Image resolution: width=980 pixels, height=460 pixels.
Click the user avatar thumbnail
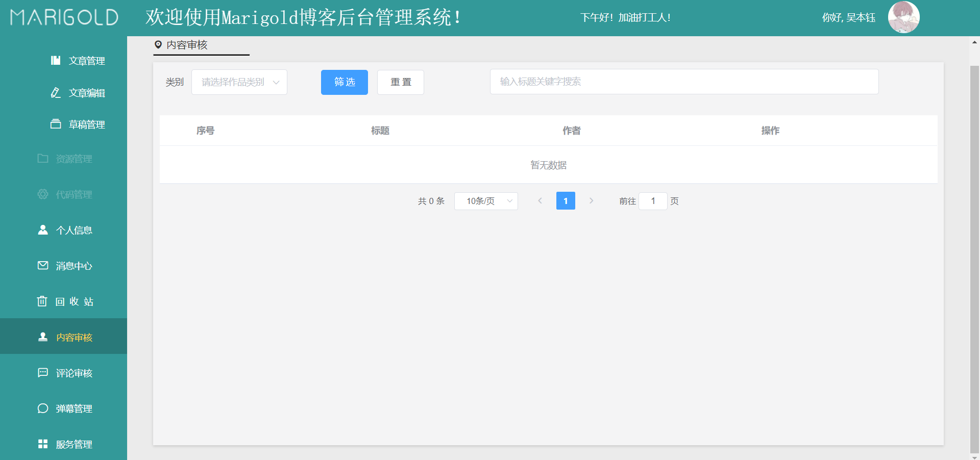coord(903,17)
